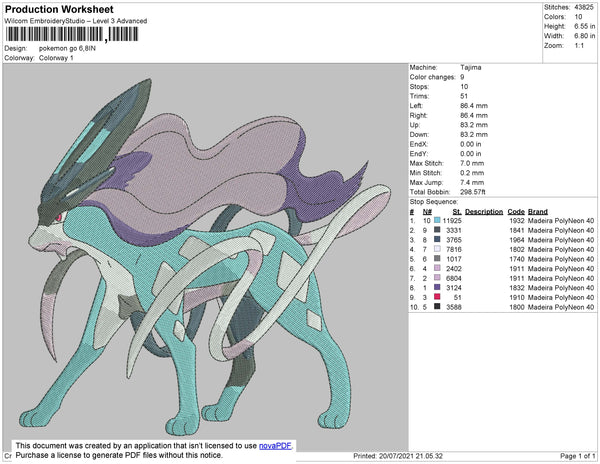Click the pink swatch in stop row 7
This screenshot has width=600, height=464.
tap(437, 278)
